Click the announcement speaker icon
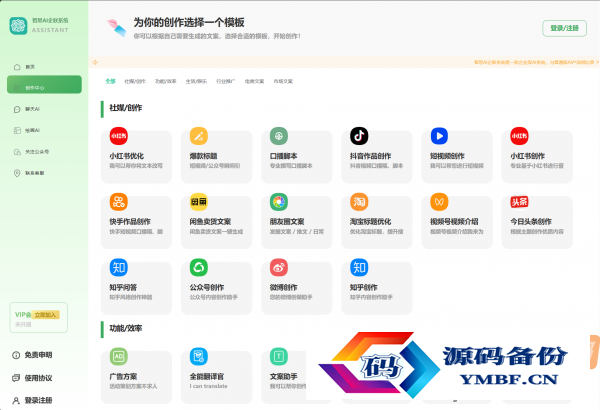Image resolution: width=600 pixels, height=410 pixels. (95, 62)
